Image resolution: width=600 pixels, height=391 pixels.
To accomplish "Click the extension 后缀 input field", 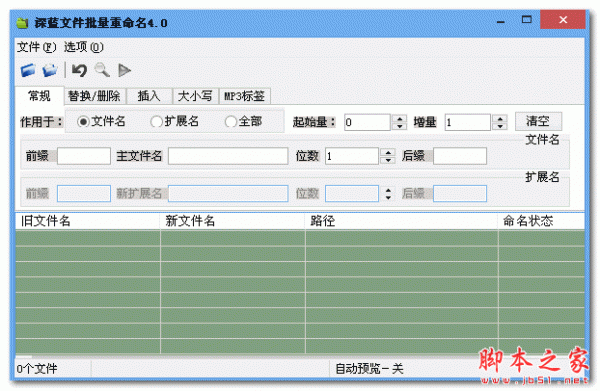I will 460,194.
